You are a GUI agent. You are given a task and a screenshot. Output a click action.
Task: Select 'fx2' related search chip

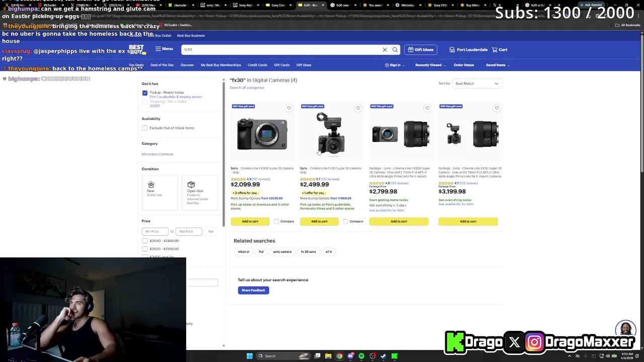(x=261, y=252)
